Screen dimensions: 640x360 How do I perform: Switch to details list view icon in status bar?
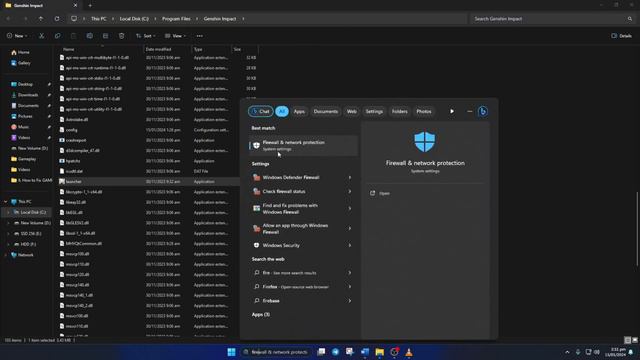coord(628,340)
